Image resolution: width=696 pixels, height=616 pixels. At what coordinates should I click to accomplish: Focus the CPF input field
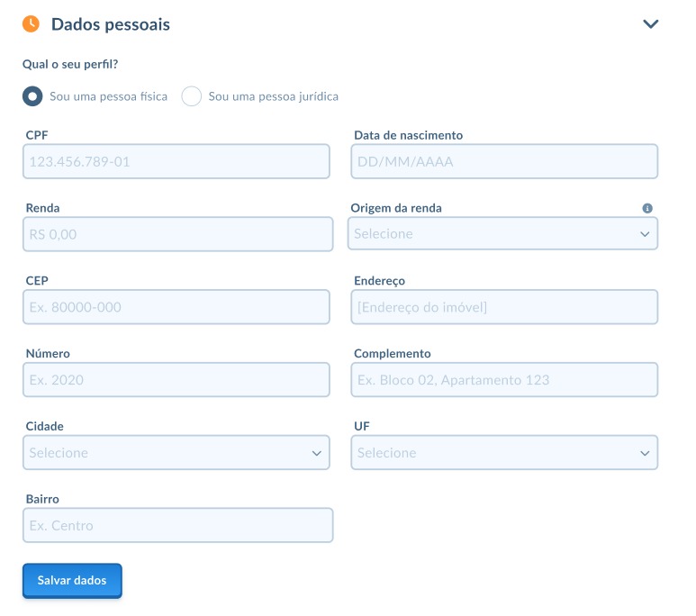point(177,162)
